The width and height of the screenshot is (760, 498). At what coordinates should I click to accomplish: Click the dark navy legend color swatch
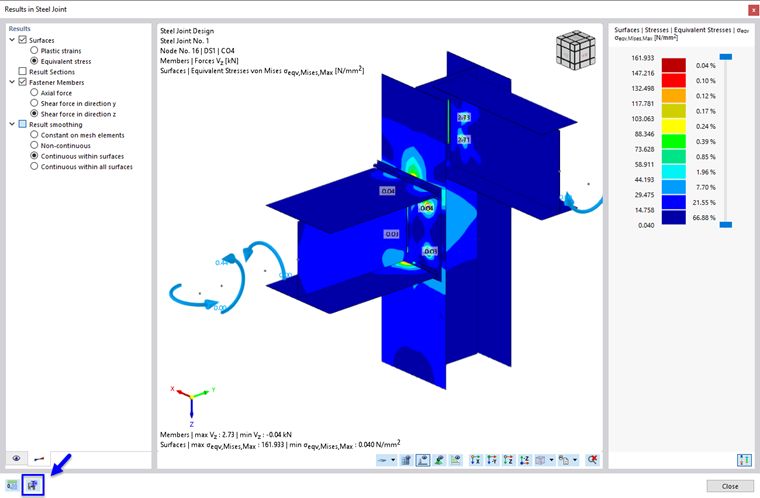point(674,217)
